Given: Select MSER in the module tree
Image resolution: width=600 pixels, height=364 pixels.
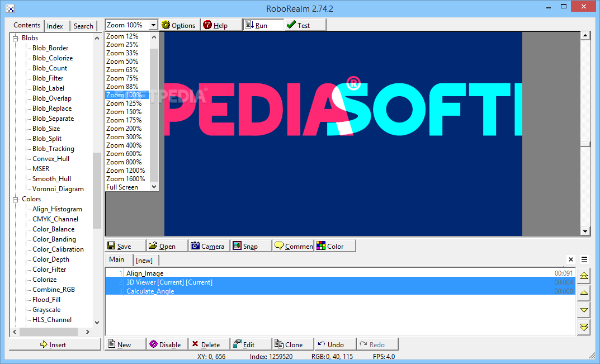Looking at the screenshot, I should pyautogui.click(x=41, y=168).
